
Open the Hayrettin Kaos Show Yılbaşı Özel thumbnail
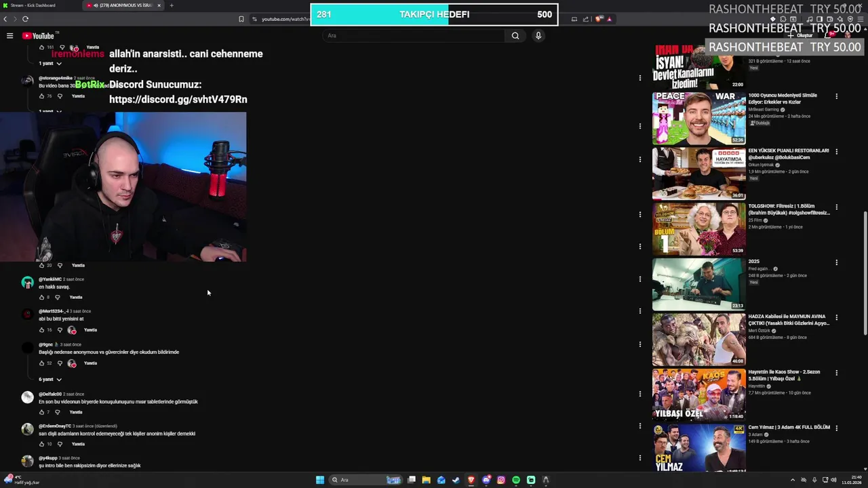pyautogui.click(x=698, y=395)
